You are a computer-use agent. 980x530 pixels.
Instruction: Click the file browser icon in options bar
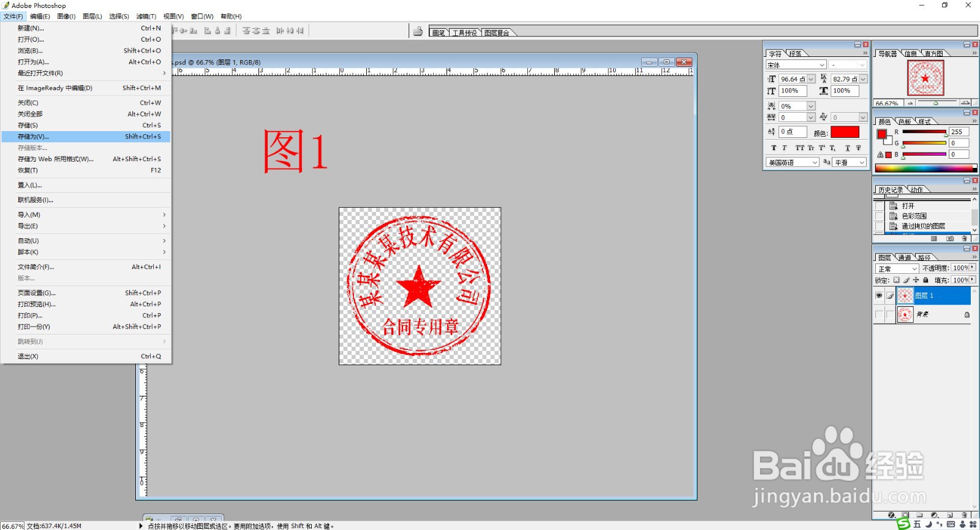tap(418, 31)
